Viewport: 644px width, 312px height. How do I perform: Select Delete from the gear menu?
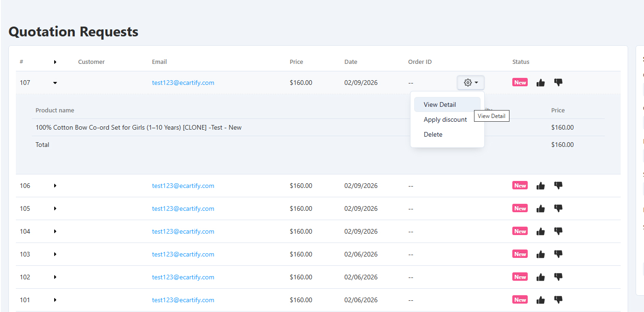433,134
